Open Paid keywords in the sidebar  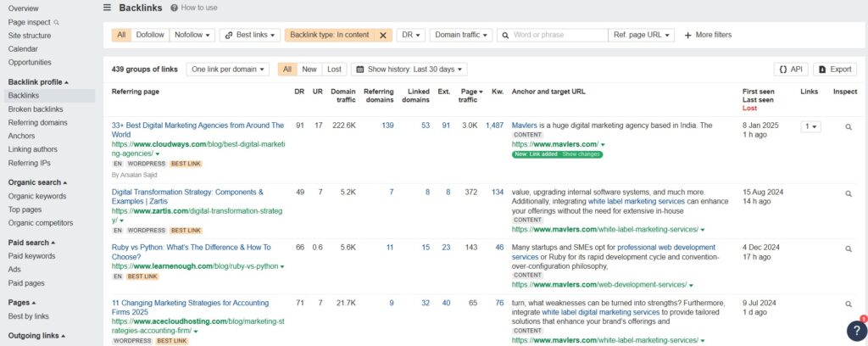(31, 256)
